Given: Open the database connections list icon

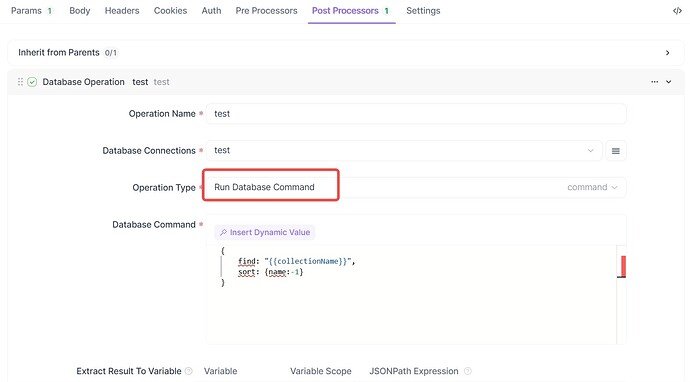Looking at the screenshot, I should click(x=616, y=151).
